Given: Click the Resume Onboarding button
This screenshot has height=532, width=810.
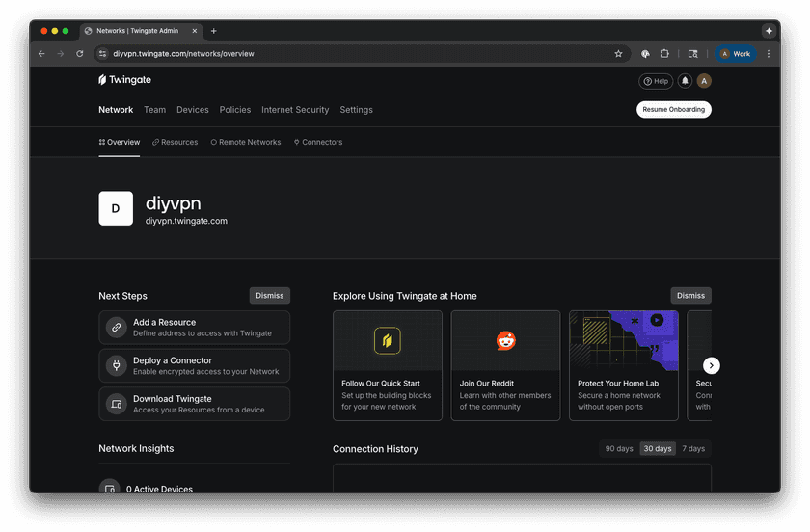Looking at the screenshot, I should [x=673, y=110].
